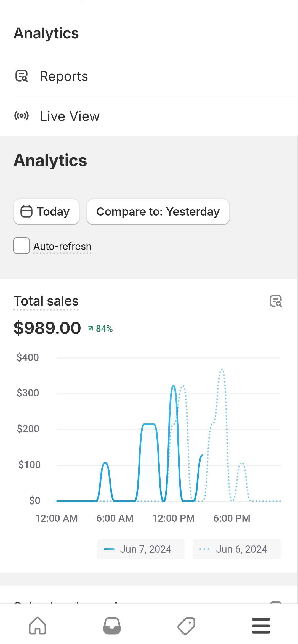298x644 pixels.
Task: Open the Today date range picker
Action: pyautogui.click(x=46, y=212)
